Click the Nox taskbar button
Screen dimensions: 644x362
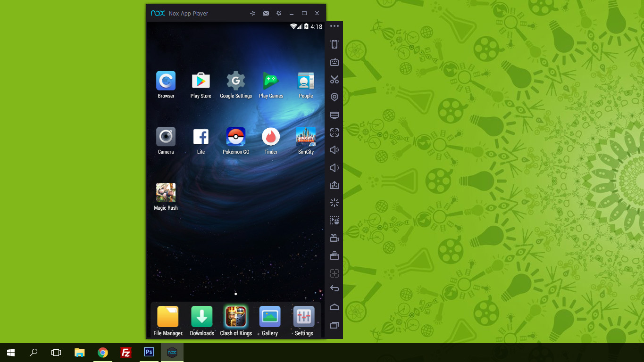coord(172,353)
